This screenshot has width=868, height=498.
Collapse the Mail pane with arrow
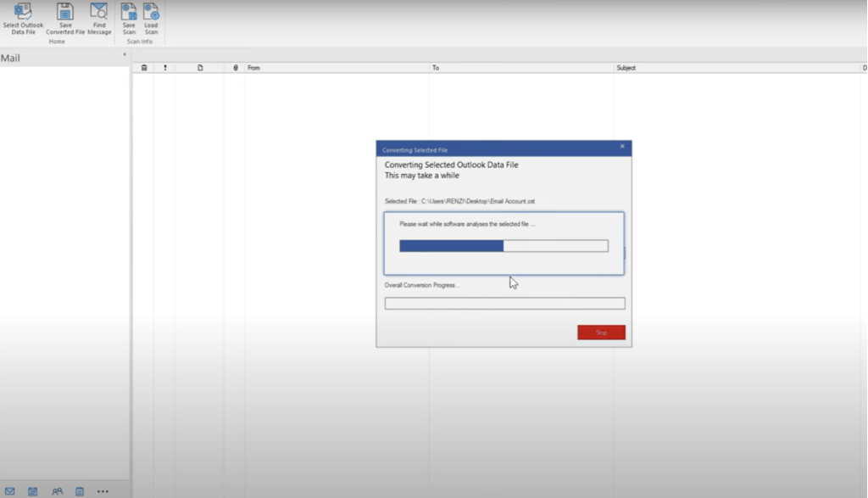(x=125, y=55)
